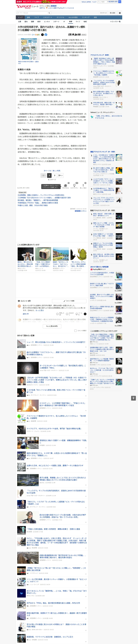Go to next page with 次へ
The image size is (138, 644).
coord(60,175)
